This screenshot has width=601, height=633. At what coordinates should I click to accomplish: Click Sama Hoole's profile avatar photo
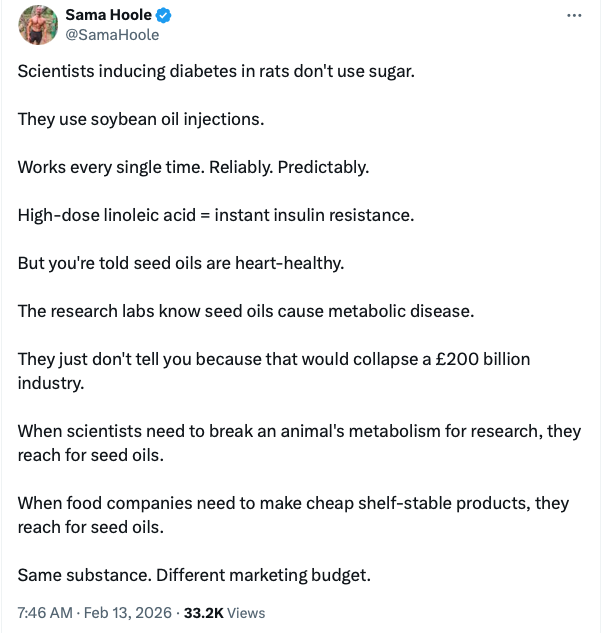click(38, 25)
